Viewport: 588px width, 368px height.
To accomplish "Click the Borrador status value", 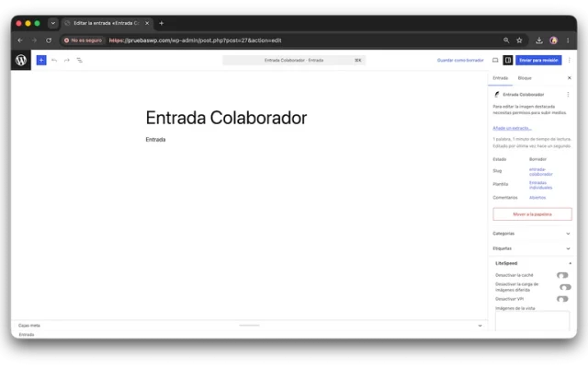I will click(537, 159).
